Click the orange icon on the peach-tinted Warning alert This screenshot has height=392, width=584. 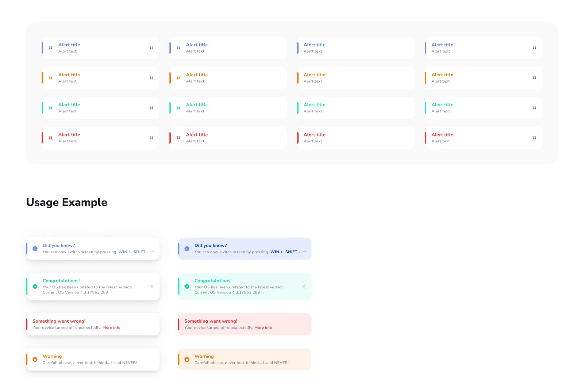187,360
